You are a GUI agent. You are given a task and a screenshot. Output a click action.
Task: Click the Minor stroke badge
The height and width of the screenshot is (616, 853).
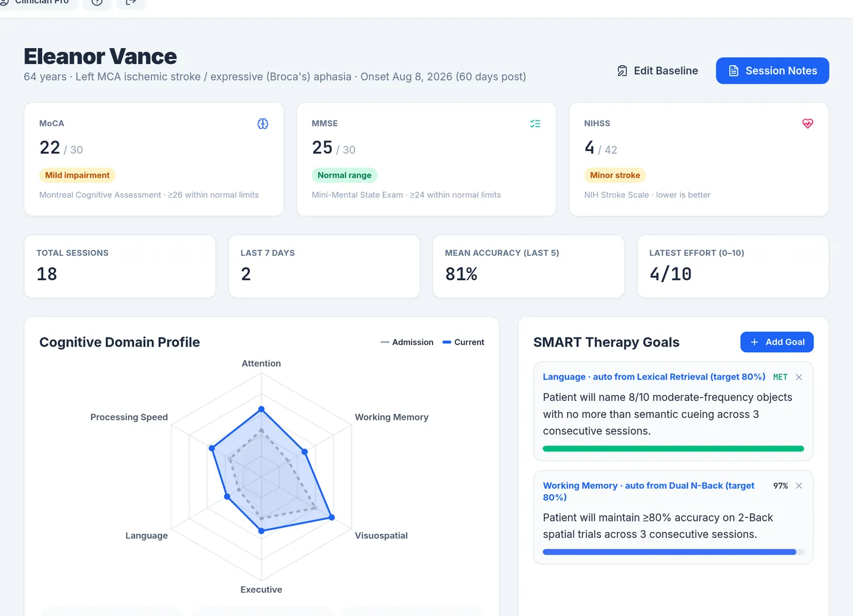[x=615, y=175]
